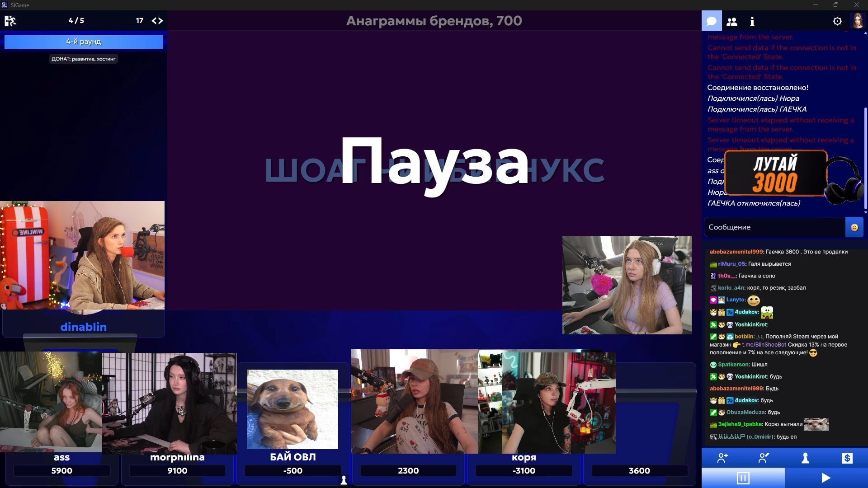This screenshot has width=868, height=488.
Task: Switch to the players list tab
Action: click(x=732, y=21)
